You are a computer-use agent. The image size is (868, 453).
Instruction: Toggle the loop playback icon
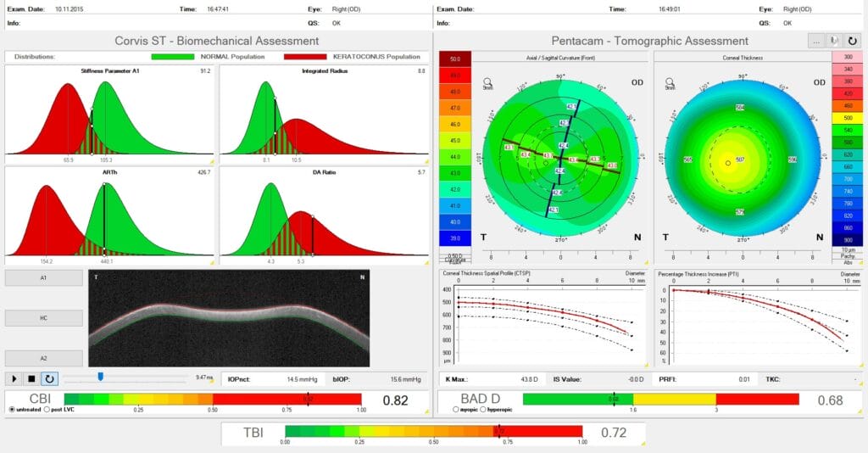click(x=49, y=379)
